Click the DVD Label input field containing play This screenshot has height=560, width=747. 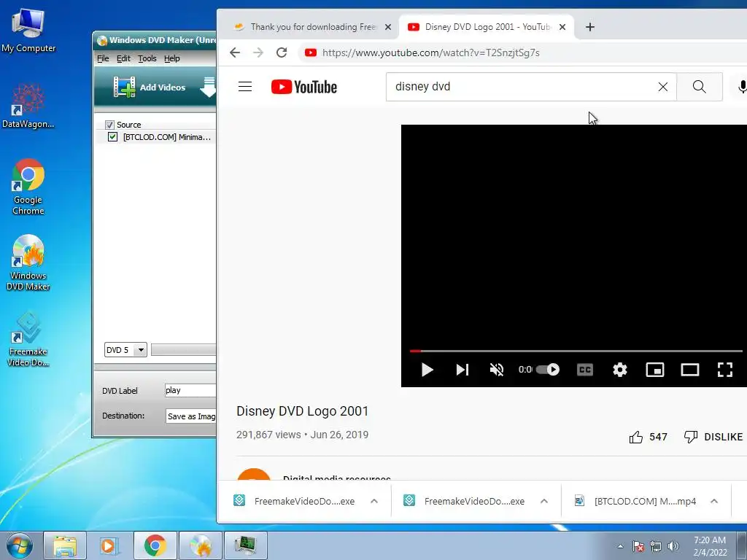tap(190, 391)
